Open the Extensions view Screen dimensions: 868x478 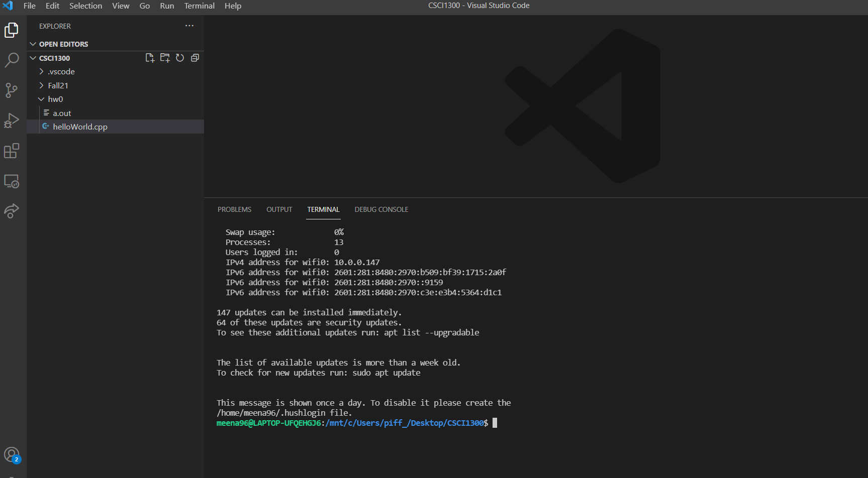tap(12, 151)
